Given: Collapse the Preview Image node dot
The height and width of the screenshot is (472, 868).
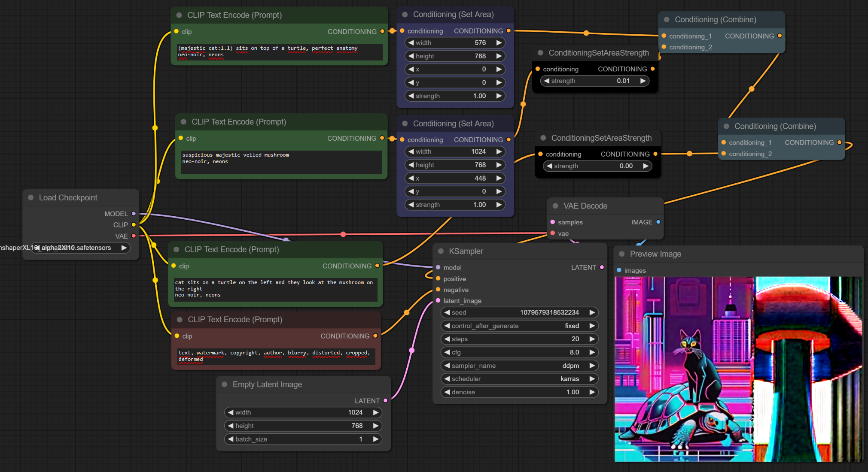Looking at the screenshot, I should click(x=622, y=254).
